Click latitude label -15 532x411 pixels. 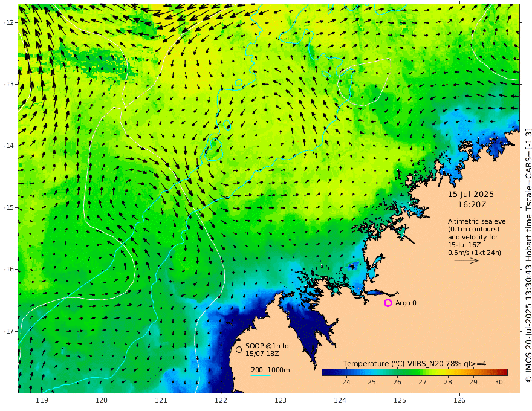click(x=9, y=207)
